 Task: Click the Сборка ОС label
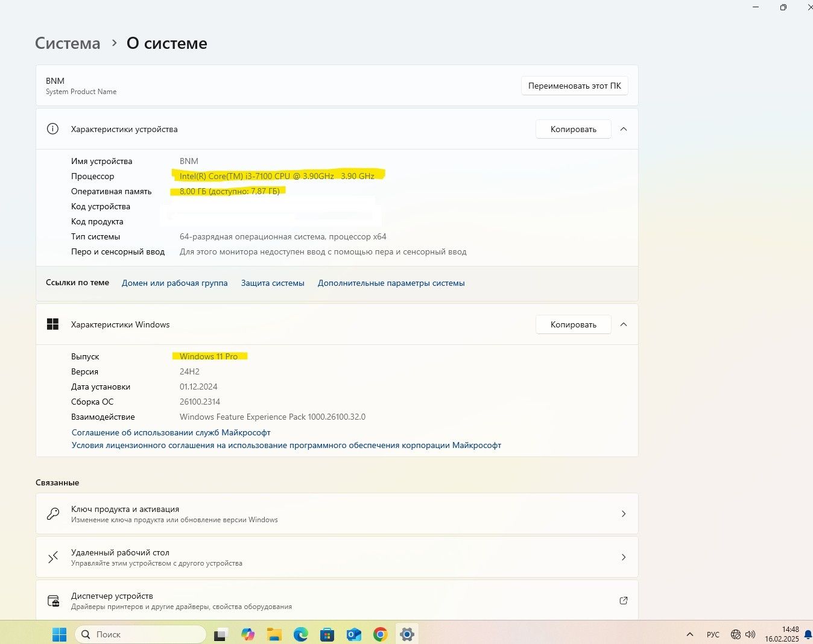point(92,402)
